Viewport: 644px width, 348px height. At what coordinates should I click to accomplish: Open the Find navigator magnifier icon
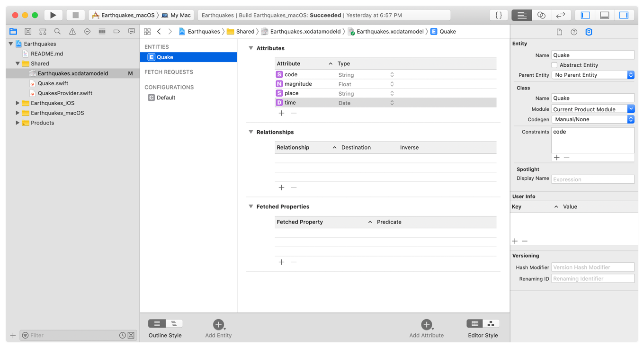[x=57, y=32]
